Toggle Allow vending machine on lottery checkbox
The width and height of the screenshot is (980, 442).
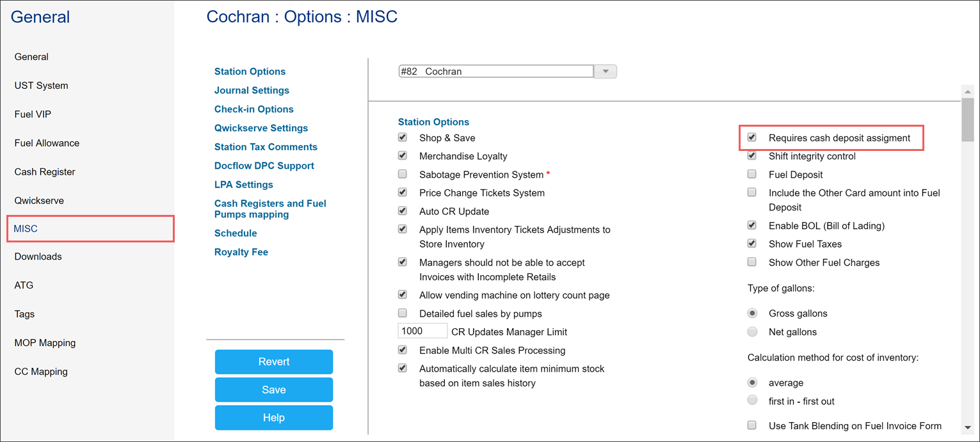[403, 295]
